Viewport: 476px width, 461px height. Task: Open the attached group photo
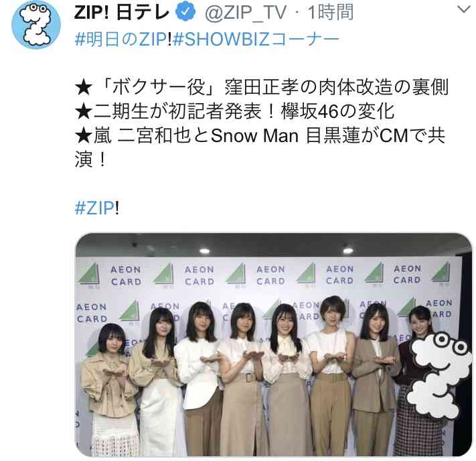[273, 344]
